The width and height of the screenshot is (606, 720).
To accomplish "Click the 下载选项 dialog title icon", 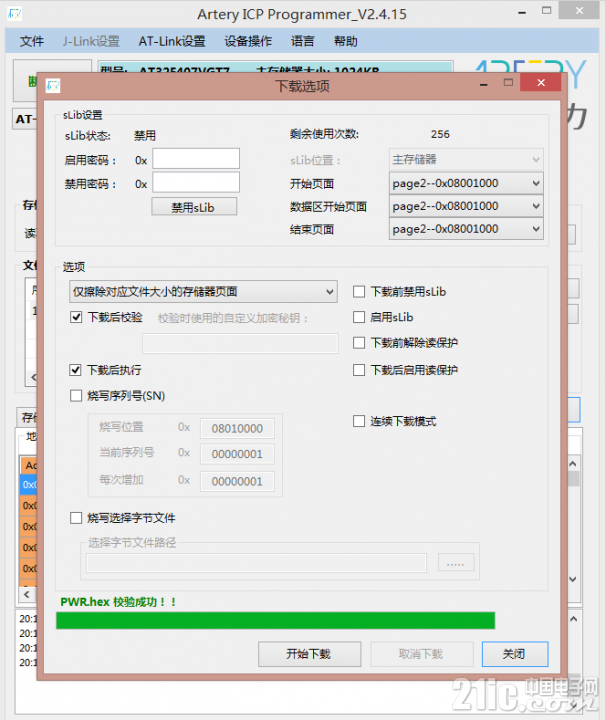I will click(53, 85).
